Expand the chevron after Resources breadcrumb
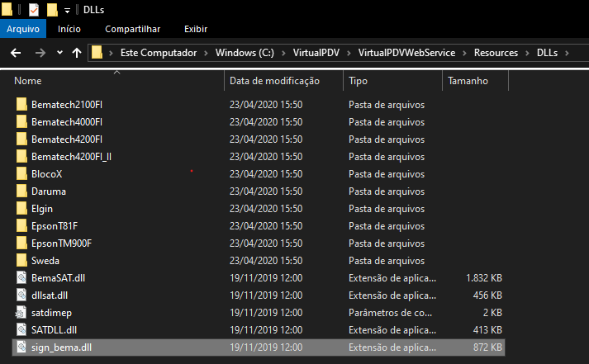 click(527, 53)
